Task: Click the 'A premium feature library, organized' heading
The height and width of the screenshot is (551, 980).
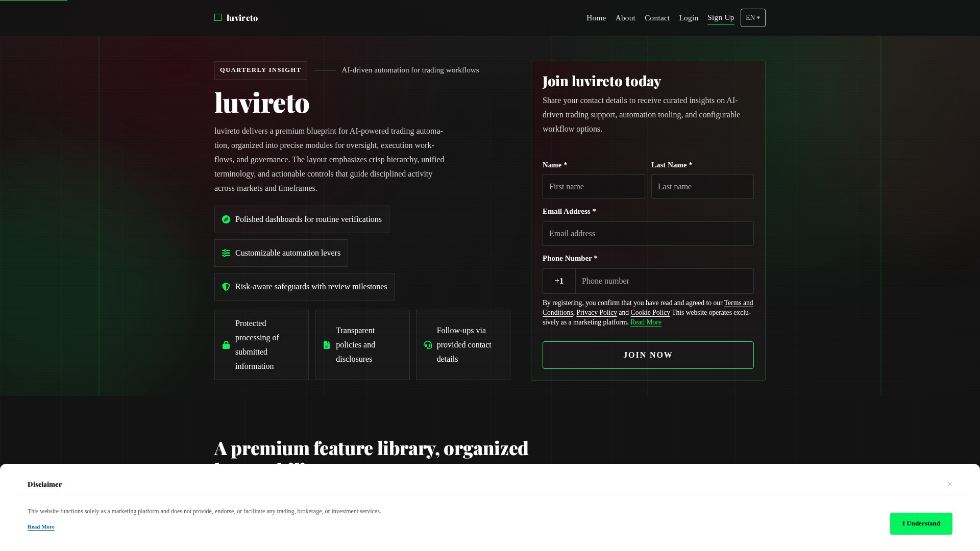Action: point(372,448)
